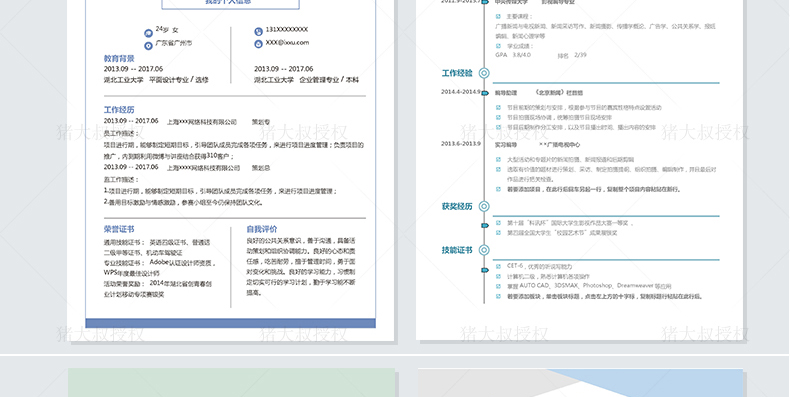This screenshot has width=790, height=397.
Task: Click the circle icon next to 工作经验
Action: point(484,73)
